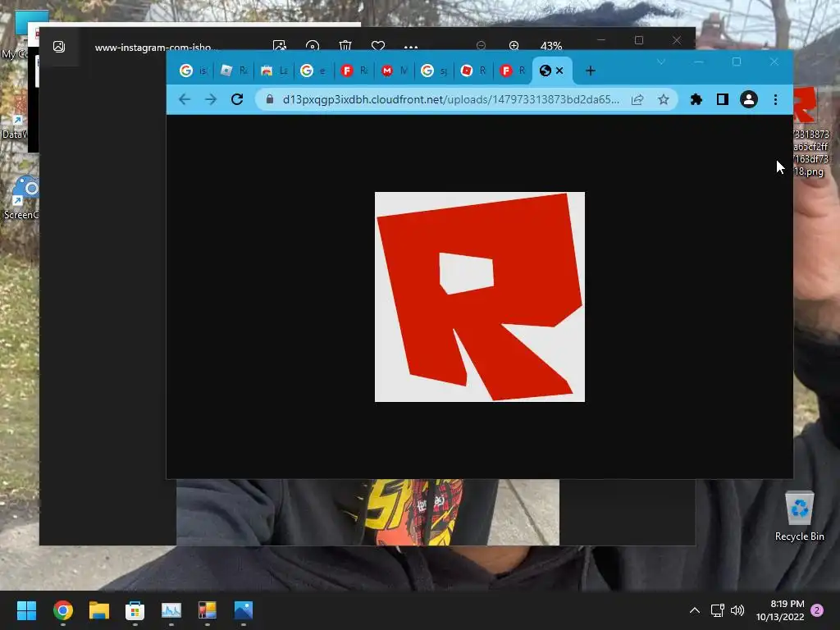Viewport: 840px width, 630px height.
Task: Open Chrome three-dot menu
Action: pos(775,99)
